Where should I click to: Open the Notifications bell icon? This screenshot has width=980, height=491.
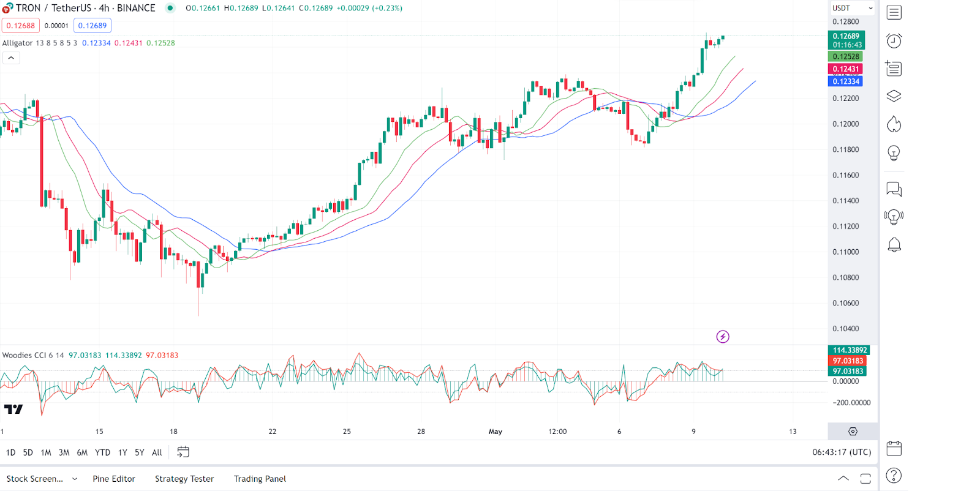894,245
